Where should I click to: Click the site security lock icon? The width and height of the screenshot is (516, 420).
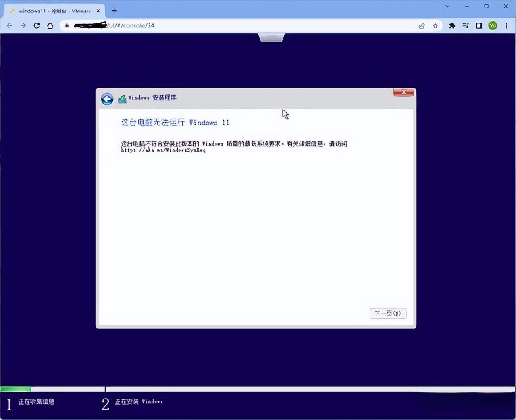tap(67, 25)
